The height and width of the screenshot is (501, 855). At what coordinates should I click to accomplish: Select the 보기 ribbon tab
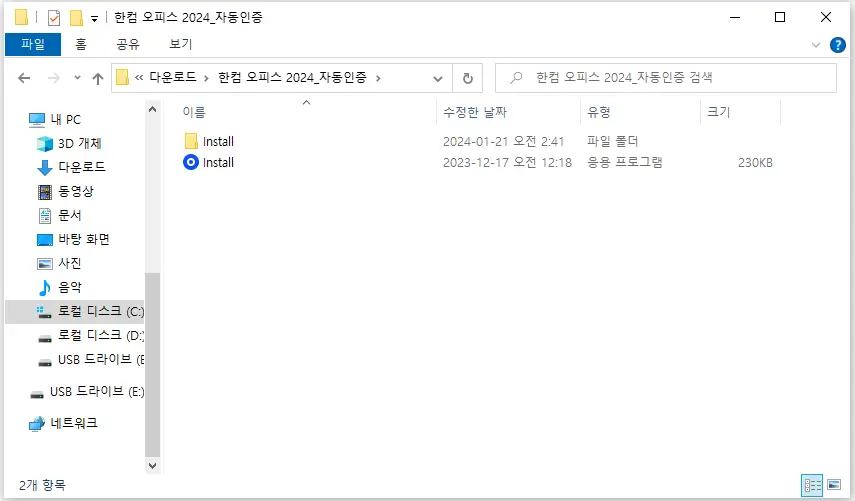point(180,44)
